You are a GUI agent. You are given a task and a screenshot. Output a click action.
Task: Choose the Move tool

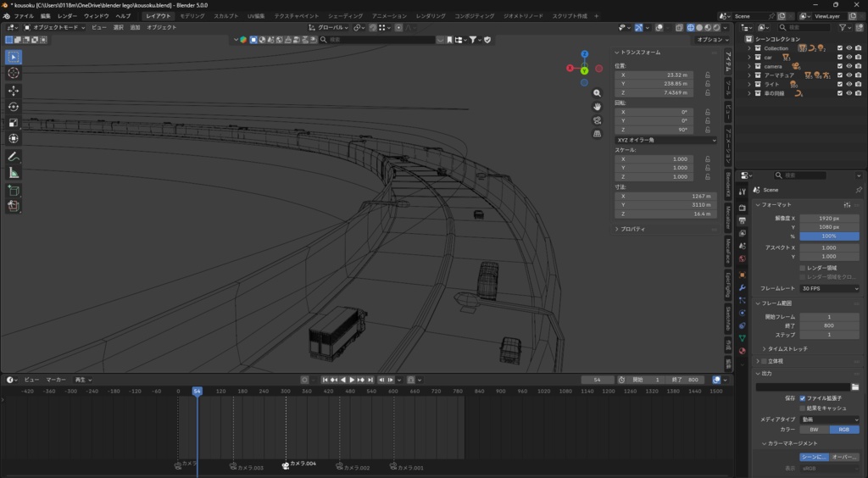(x=14, y=91)
